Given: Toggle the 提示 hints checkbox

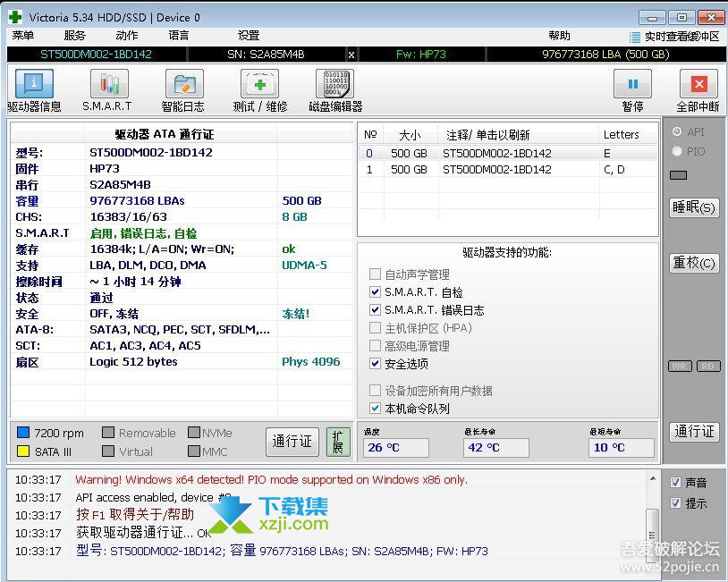Looking at the screenshot, I should tap(676, 503).
